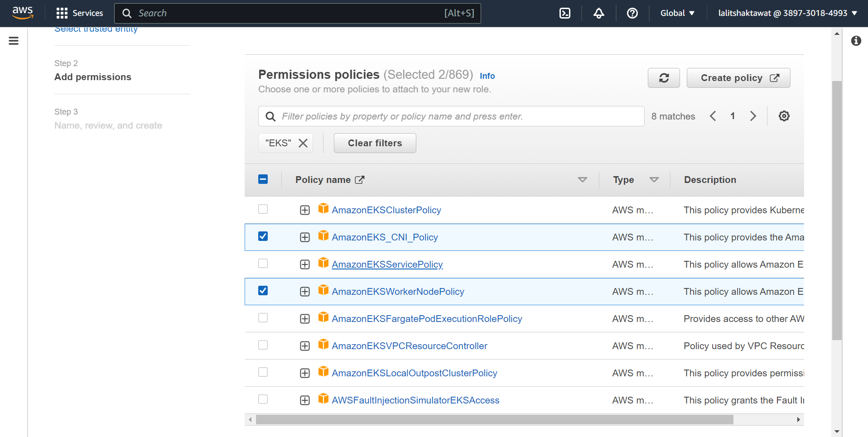The height and width of the screenshot is (437, 868).
Task: Open the AWS home logo
Action: click(x=23, y=13)
